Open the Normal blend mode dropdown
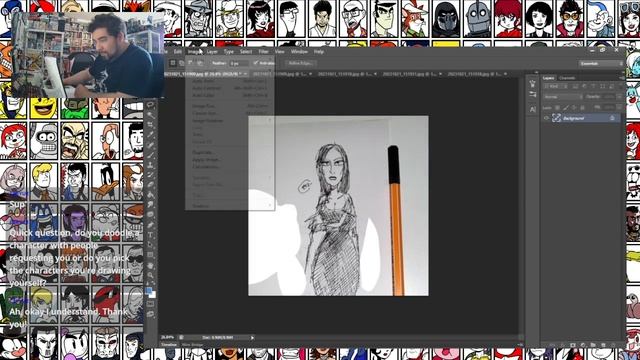This screenshot has height=360, width=640. [563, 97]
